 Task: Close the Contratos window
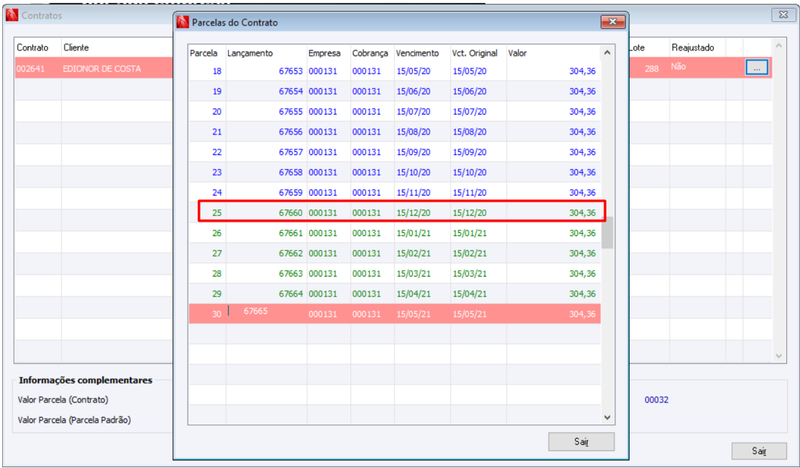[x=783, y=15]
